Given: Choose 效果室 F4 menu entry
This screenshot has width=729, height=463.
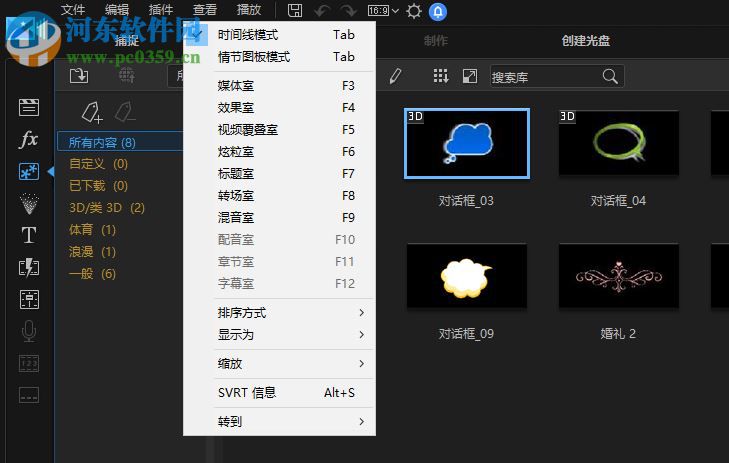Looking at the screenshot, I should click(x=279, y=108).
